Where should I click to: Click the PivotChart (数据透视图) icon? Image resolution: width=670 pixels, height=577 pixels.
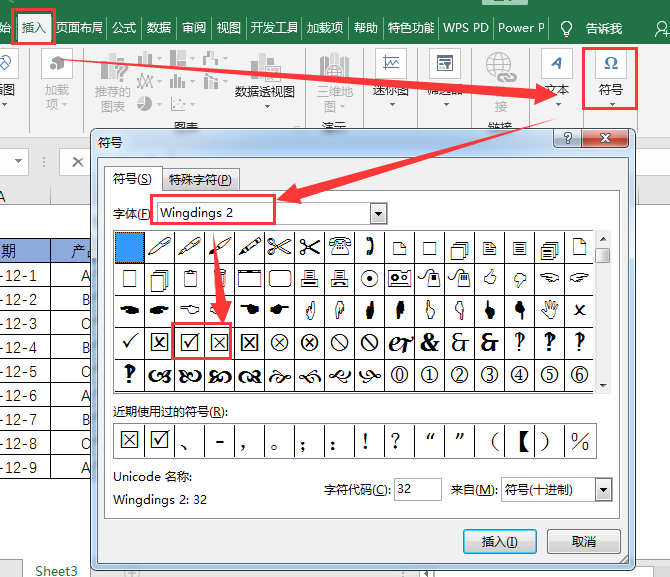[264, 68]
